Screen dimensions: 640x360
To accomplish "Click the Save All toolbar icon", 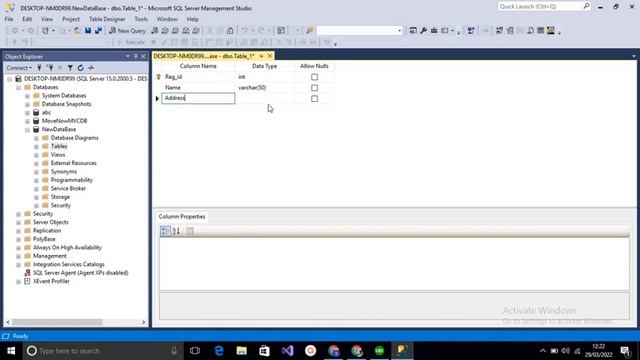I will pos(98,31).
